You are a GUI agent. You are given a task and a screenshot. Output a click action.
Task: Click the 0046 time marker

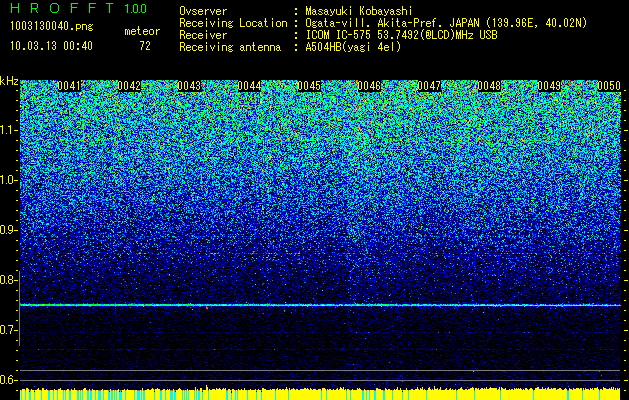point(369,86)
